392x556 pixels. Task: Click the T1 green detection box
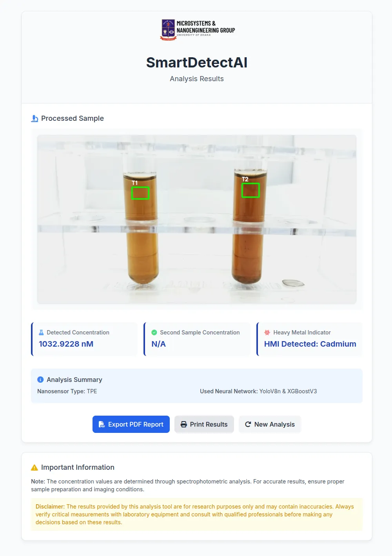tap(140, 193)
